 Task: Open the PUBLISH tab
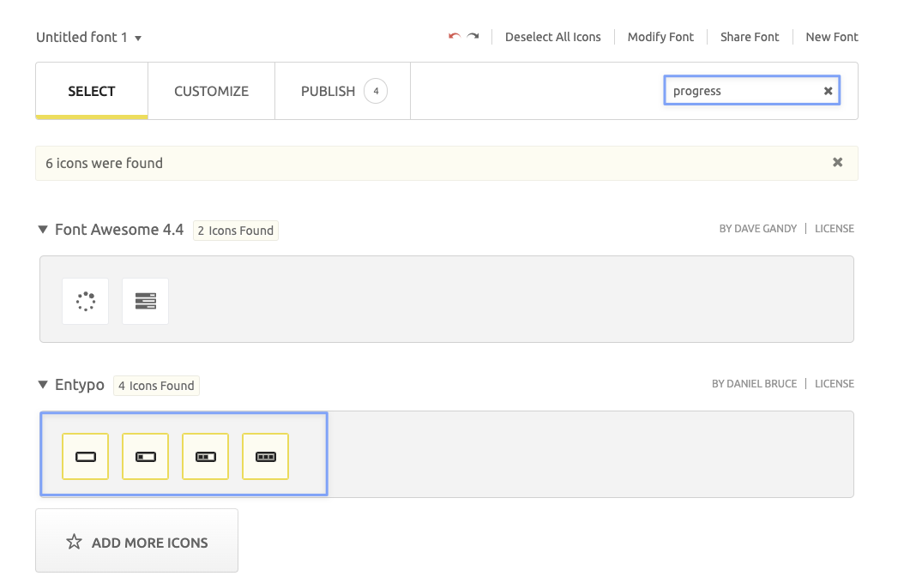click(328, 91)
